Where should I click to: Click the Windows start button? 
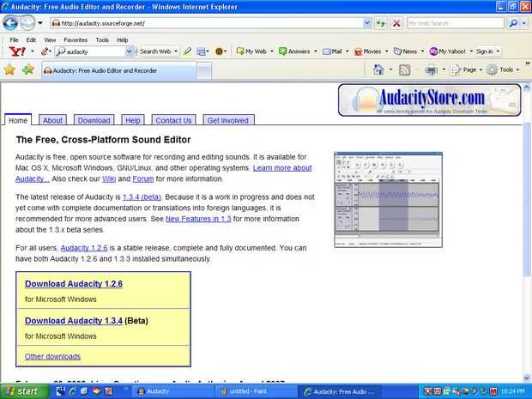point(24,391)
